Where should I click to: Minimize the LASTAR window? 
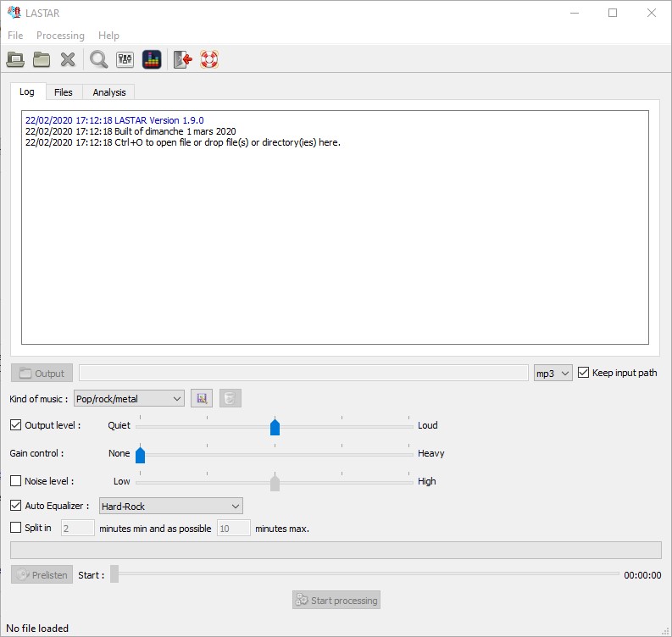(575, 13)
